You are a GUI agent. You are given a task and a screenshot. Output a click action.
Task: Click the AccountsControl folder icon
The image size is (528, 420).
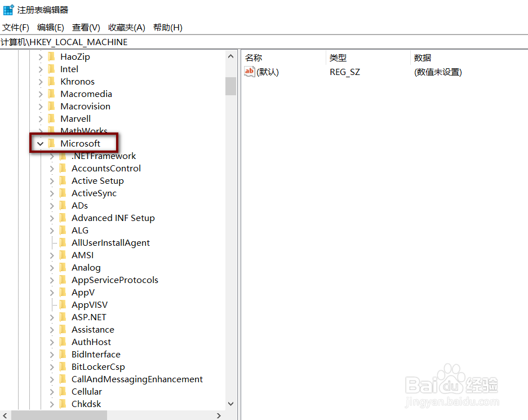point(63,169)
